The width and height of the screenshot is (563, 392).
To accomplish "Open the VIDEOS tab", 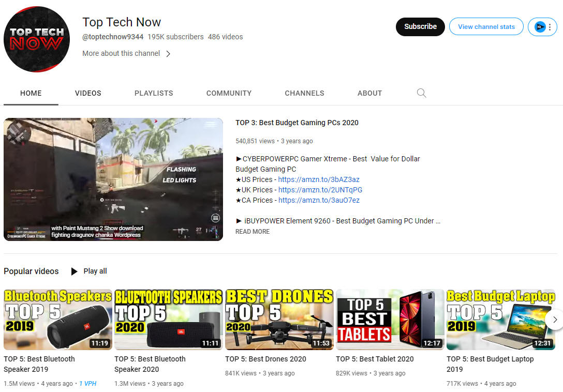I will click(x=88, y=93).
